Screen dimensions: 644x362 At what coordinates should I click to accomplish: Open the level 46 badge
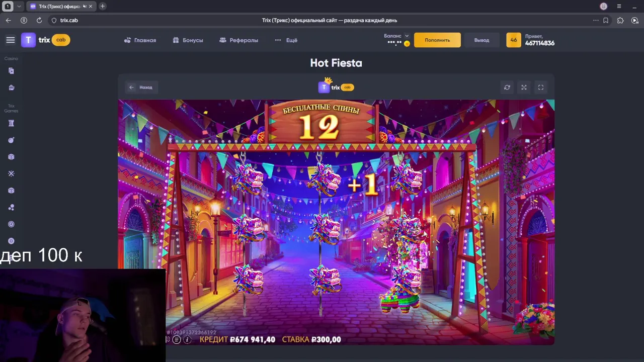[514, 40]
